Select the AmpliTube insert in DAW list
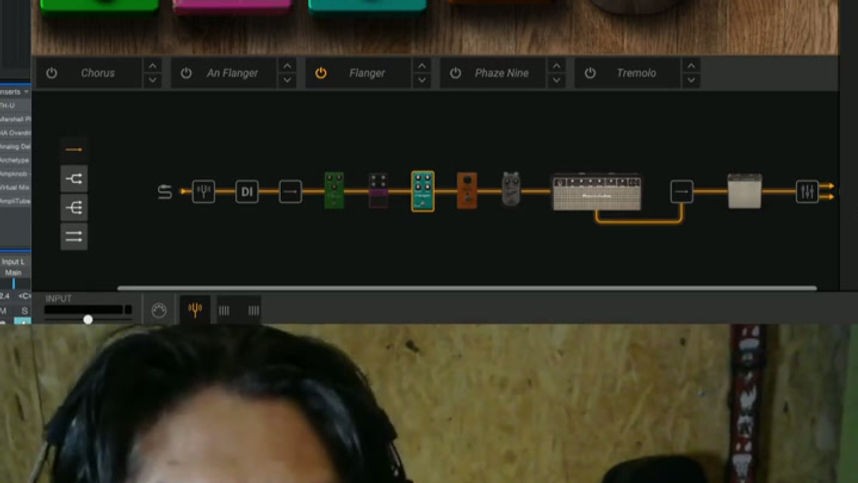Viewport: 858px width, 483px height. tap(15, 201)
